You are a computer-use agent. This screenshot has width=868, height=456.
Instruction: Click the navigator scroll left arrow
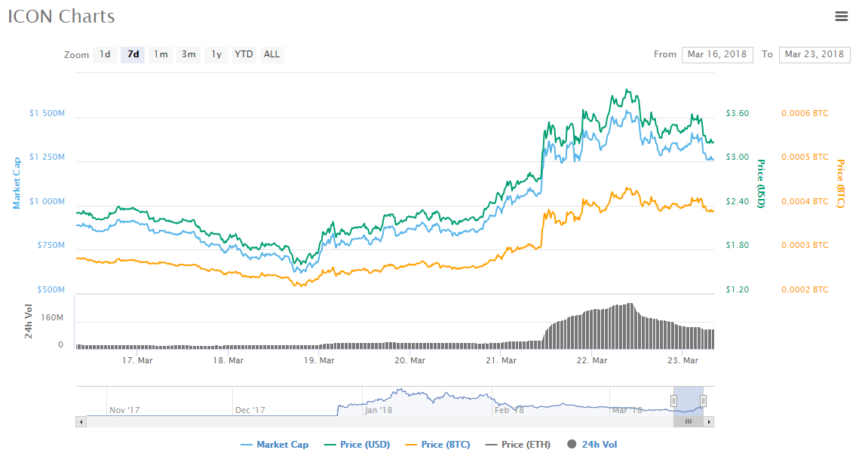(x=81, y=422)
